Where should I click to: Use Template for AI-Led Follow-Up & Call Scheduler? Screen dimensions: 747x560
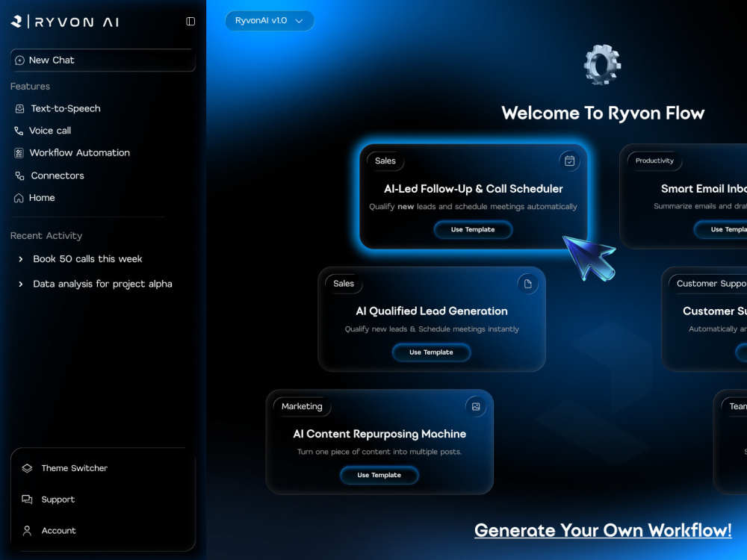tap(473, 229)
